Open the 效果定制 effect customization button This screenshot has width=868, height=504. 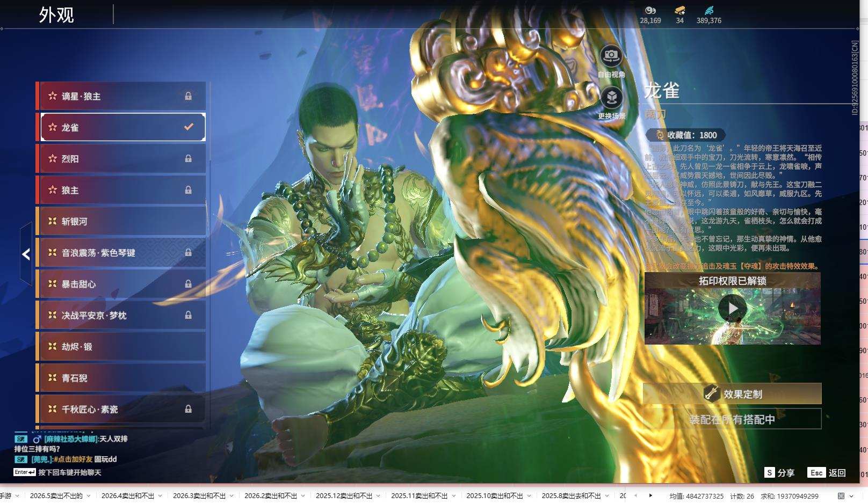[732, 393]
